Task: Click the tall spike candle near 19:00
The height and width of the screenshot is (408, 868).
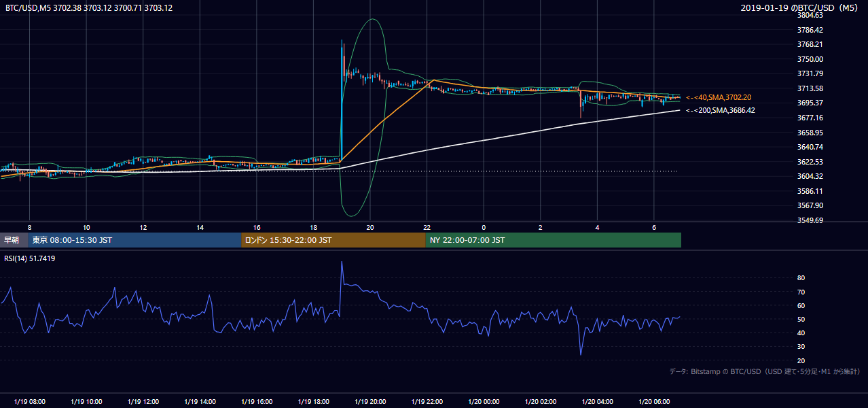Action: tap(342, 99)
